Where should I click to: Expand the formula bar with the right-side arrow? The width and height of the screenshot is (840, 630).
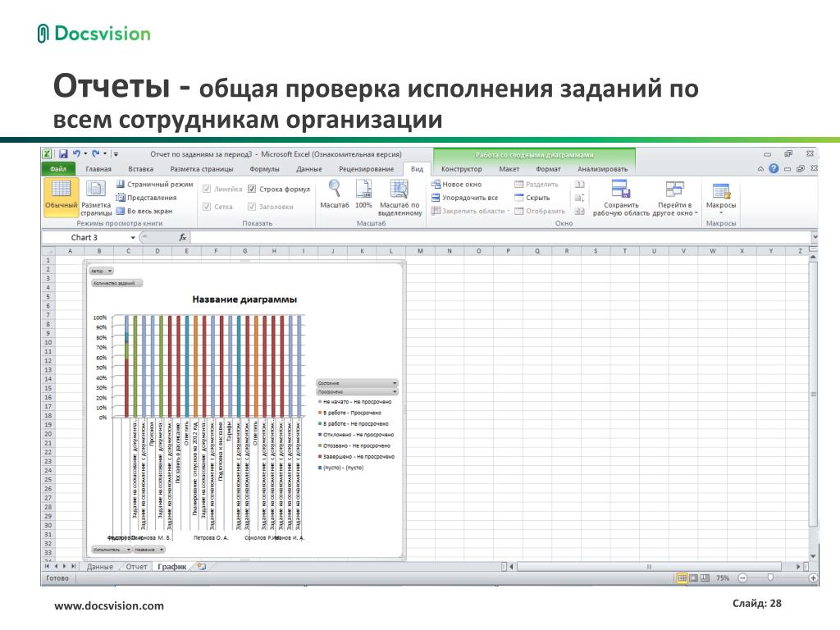point(815,237)
